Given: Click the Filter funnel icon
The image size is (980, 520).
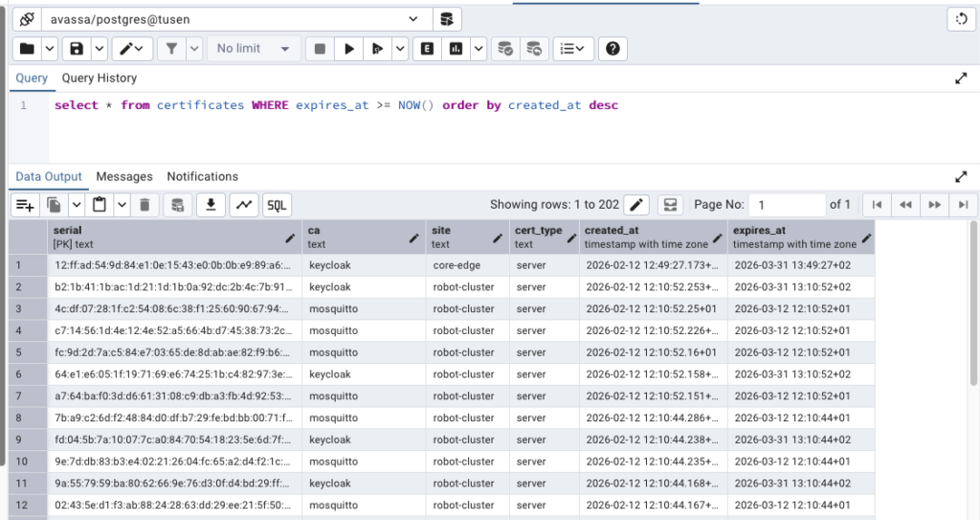Looking at the screenshot, I should tap(172, 48).
